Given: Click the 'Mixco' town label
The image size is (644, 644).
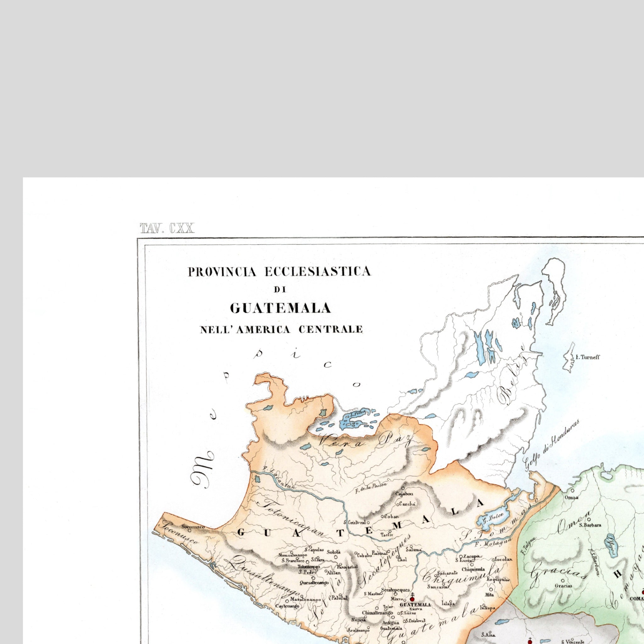Looking at the screenshot, I should click(x=397, y=599).
